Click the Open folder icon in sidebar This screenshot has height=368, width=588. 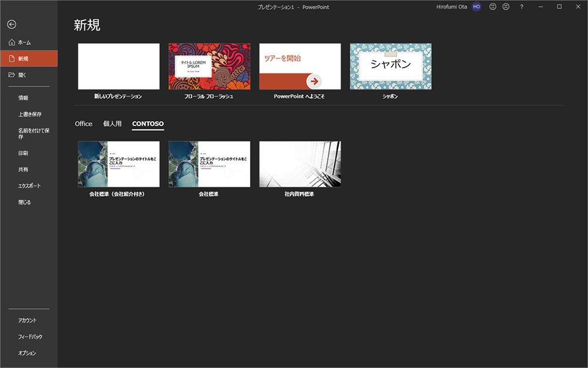[x=12, y=75]
